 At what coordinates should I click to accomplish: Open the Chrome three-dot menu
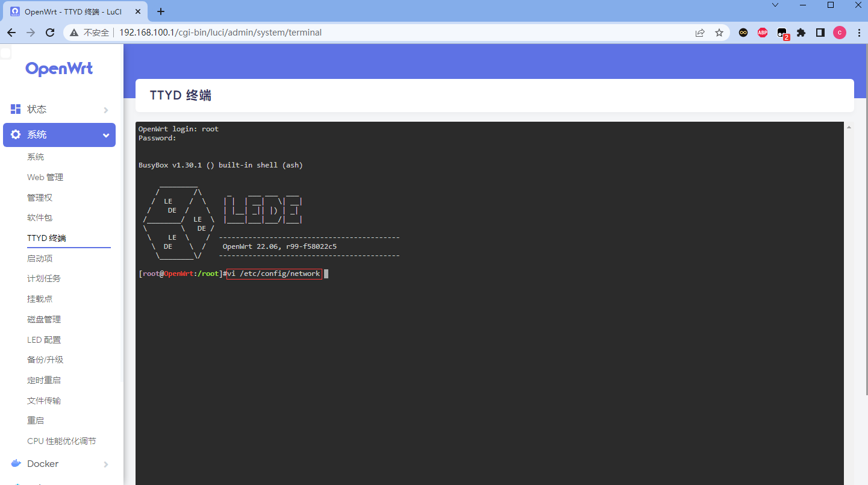click(x=858, y=33)
